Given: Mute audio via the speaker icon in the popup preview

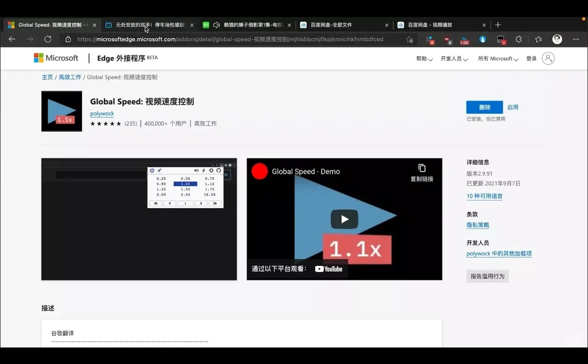Looking at the screenshot, I should pyautogui.click(x=196, y=170).
